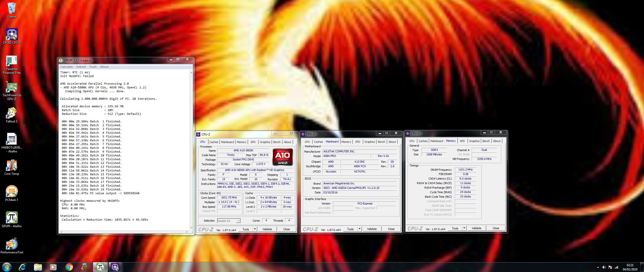The image size is (644, 272).
Task: Expand Tools dropdown arrow in first CPU-Z window
Action: [255, 229]
